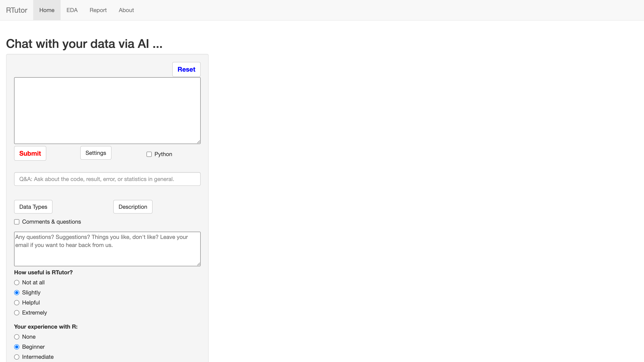644x362 pixels.
Task: Click the Submit button to run query
Action: (30, 153)
